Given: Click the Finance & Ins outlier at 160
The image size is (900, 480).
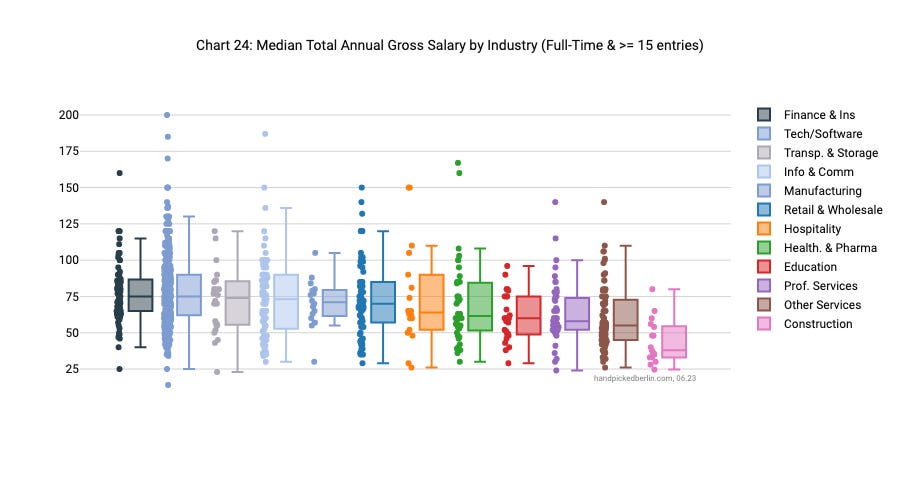Looking at the screenshot, I should pos(119,173).
